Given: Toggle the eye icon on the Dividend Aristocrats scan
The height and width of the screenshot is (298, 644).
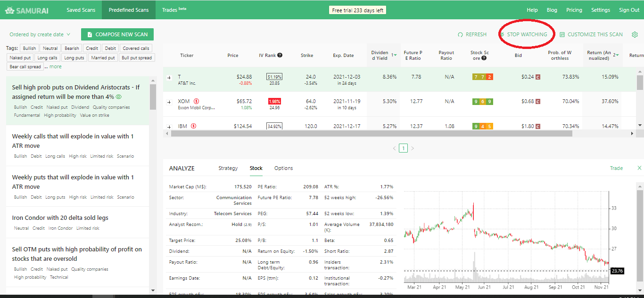Looking at the screenshot, I should [x=119, y=97].
